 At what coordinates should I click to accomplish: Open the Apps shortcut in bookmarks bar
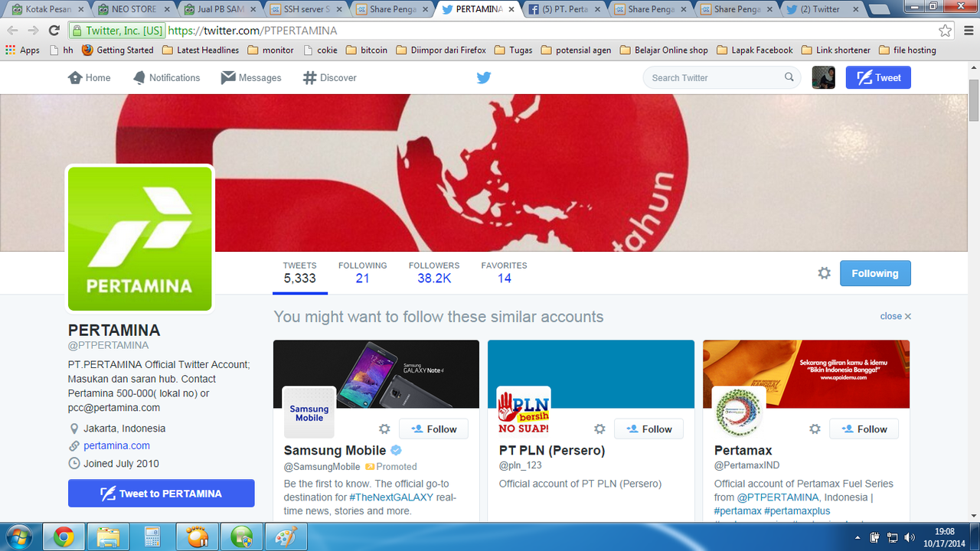(22, 51)
